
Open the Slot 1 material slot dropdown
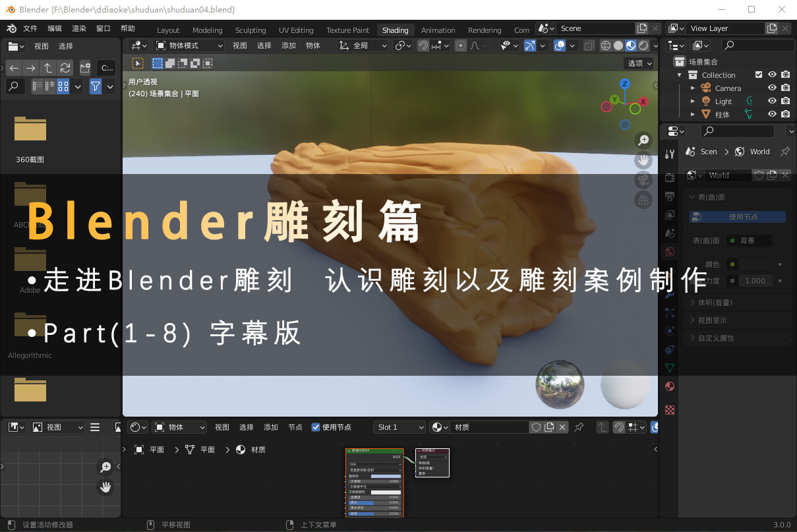400,427
